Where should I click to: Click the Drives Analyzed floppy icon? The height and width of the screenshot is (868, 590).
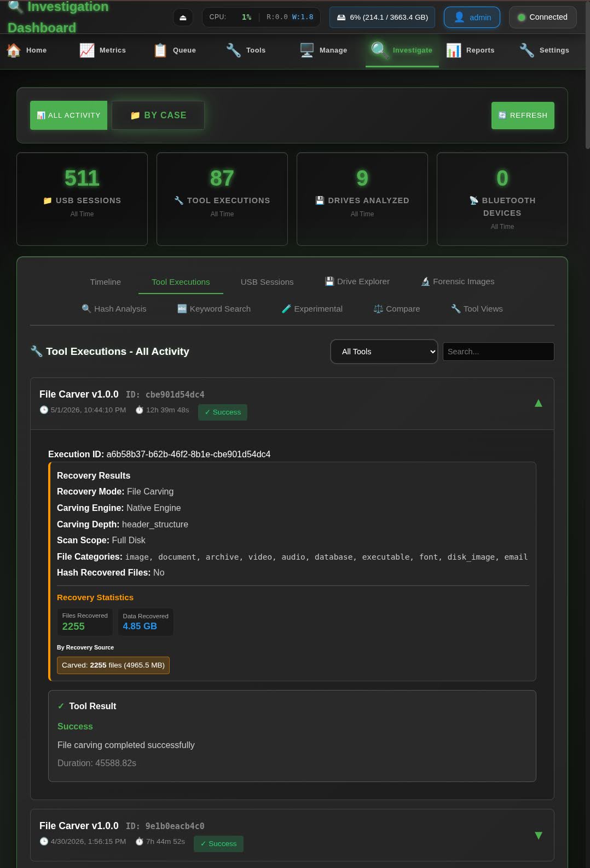click(320, 200)
